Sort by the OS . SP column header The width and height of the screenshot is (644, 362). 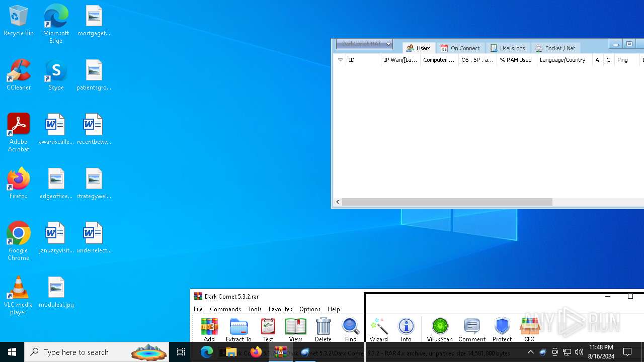(x=477, y=60)
